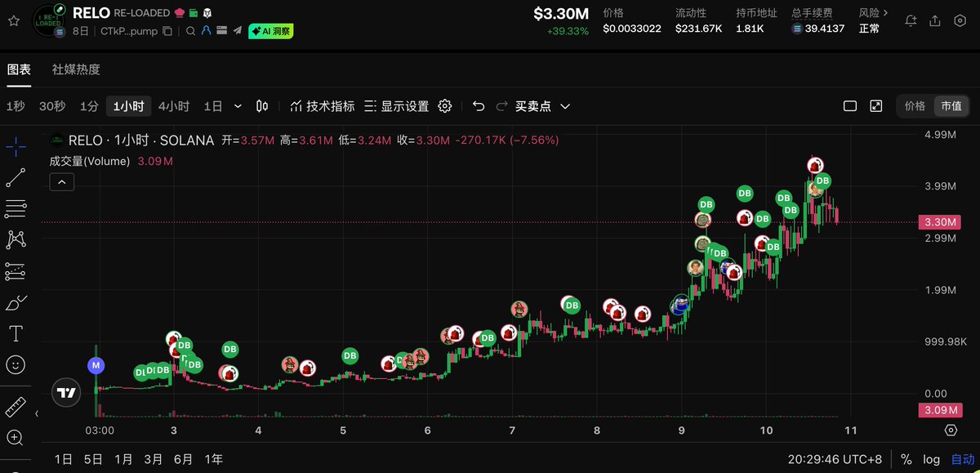
Task: Click the 3.30M price axis label
Action: (940, 222)
